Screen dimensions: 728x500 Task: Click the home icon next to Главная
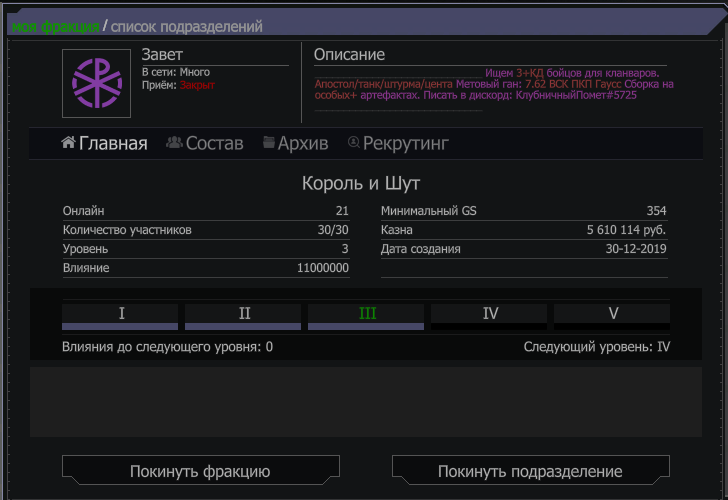pyautogui.click(x=68, y=143)
